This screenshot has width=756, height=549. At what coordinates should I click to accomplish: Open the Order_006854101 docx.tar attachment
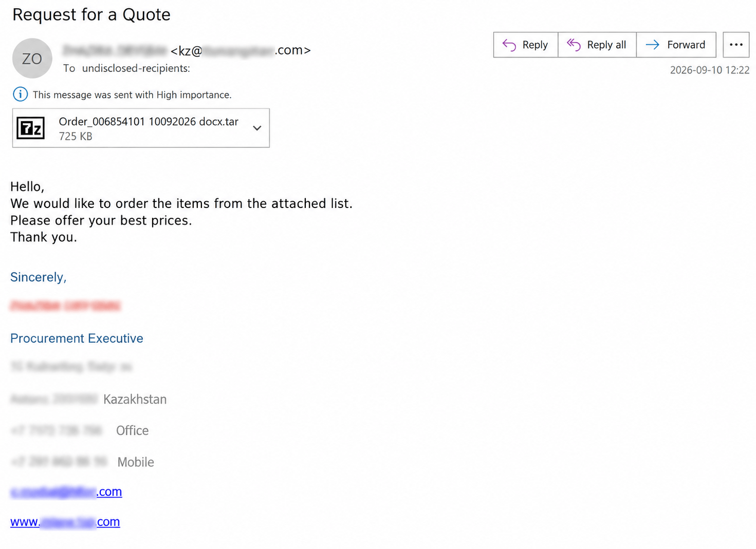pyautogui.click(x=141, y=128)
